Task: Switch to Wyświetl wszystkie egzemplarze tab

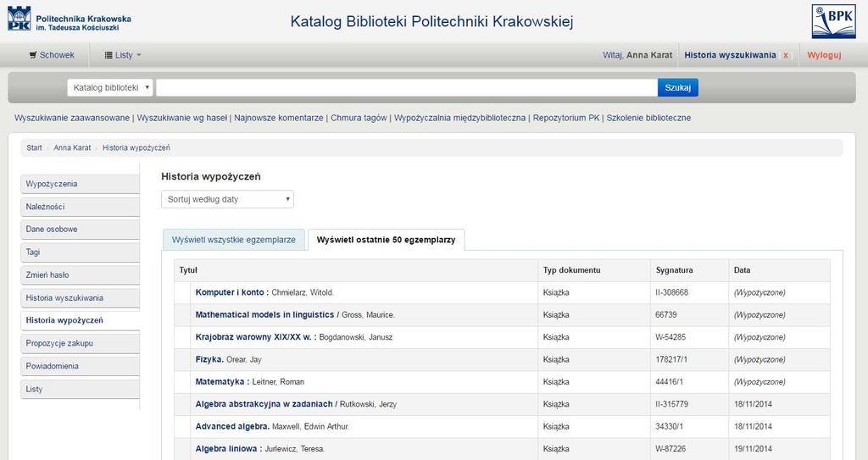Action: click(x=234, y=240)
